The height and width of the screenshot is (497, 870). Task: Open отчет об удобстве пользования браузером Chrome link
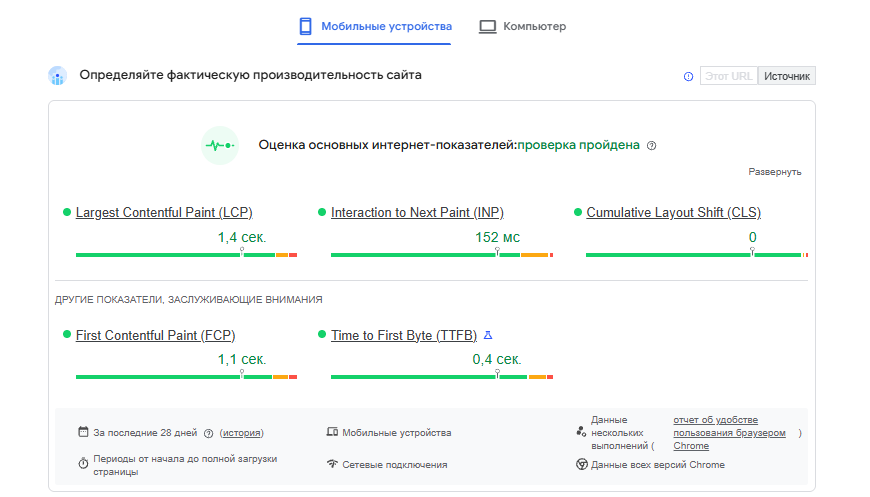coord(729,433)
